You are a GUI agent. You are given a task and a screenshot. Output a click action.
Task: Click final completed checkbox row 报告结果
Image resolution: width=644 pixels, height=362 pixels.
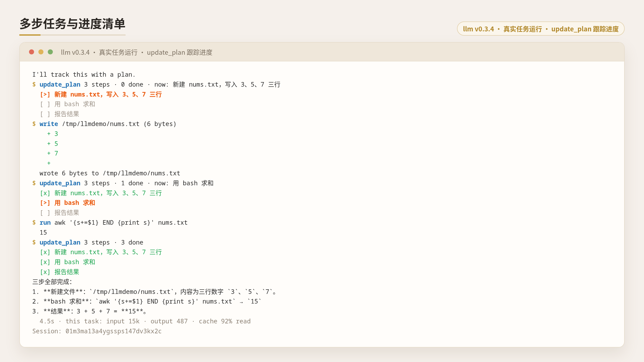tap(60, 272)
